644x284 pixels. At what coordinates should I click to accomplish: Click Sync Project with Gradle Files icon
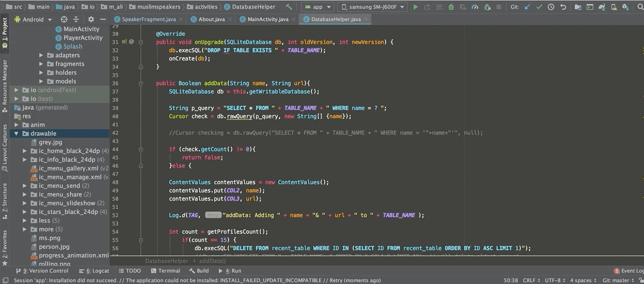[601, 7]
